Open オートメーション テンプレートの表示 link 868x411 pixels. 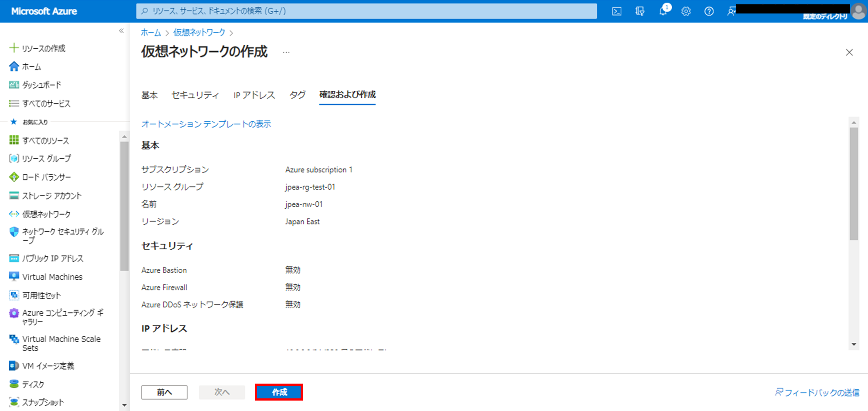click(x=206, y=124)
